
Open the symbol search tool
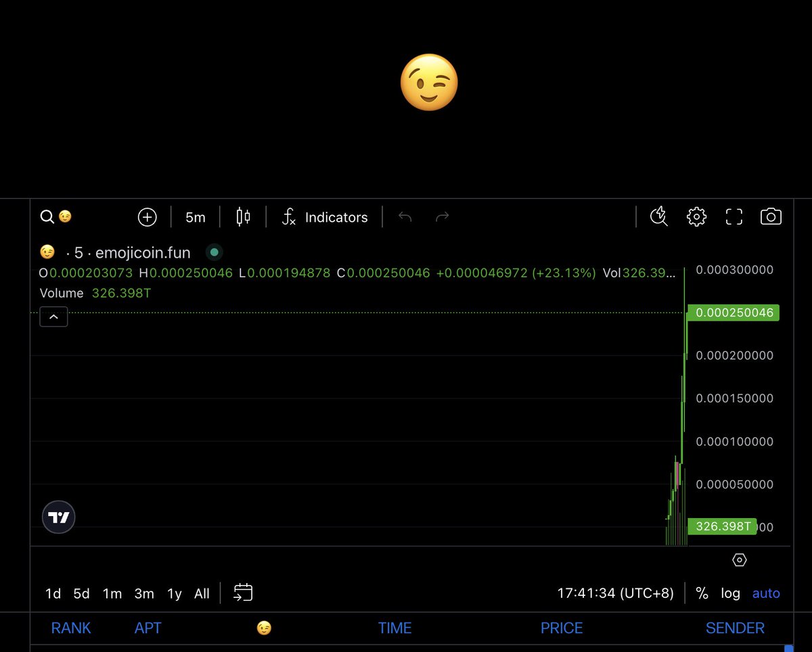[47, 216]
